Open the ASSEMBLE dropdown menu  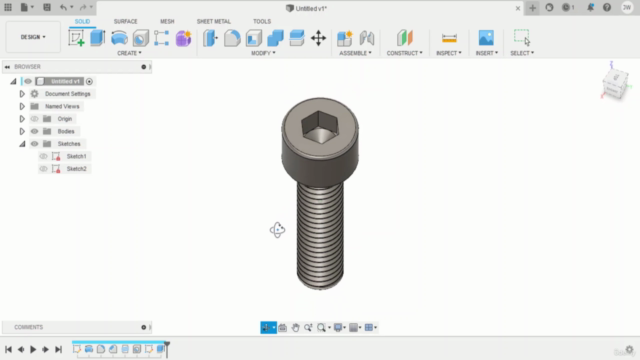point(356,53)
